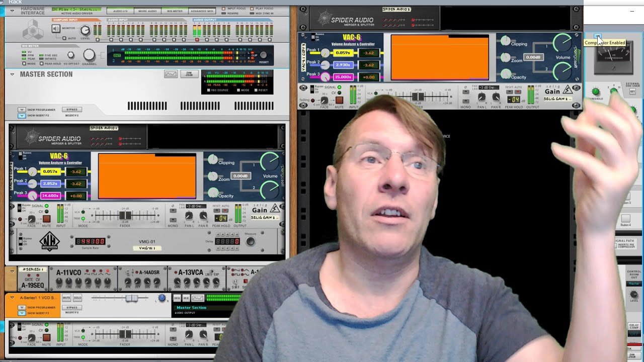Click the Big Meter Reset button

click(264, 55)
